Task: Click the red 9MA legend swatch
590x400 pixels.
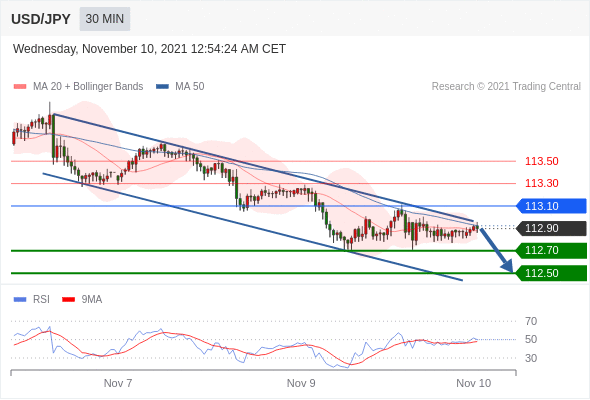Action: [68, 300]
